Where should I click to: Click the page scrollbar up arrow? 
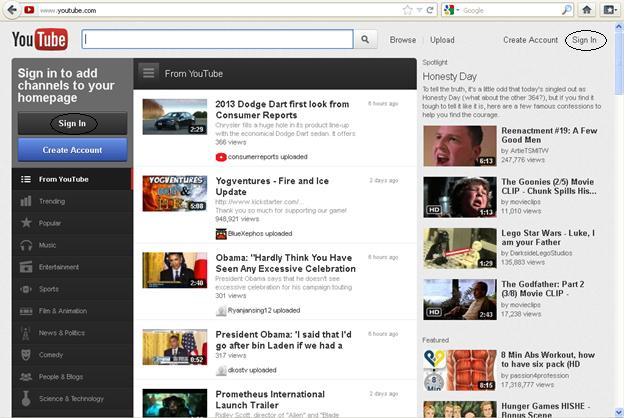click(619, 27)
